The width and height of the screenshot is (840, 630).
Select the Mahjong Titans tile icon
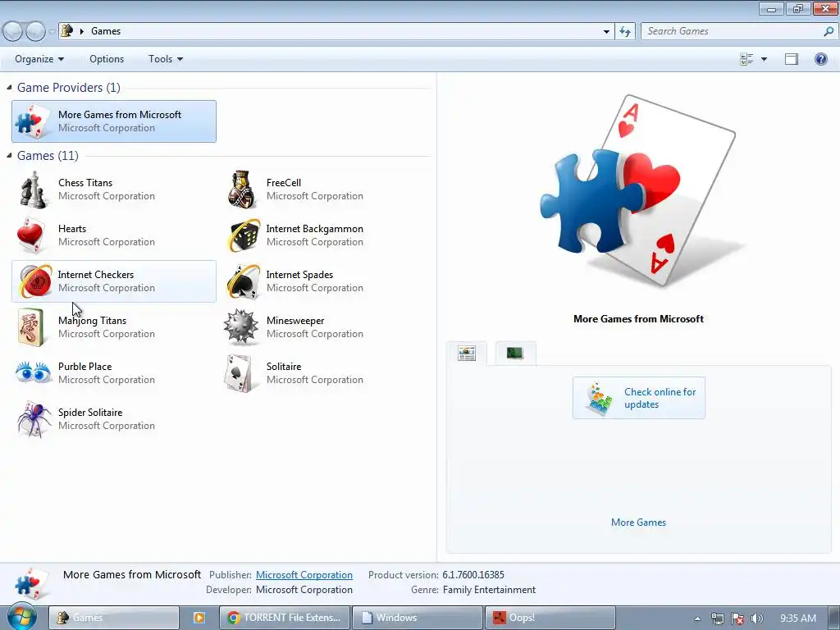pos(31,327)
